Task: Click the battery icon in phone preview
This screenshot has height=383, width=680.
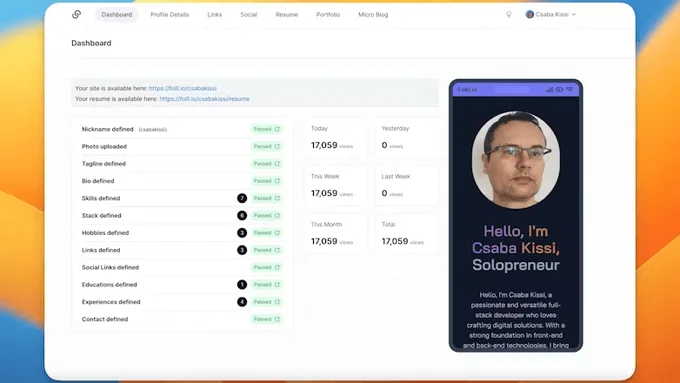Action: tap(559, 89)
